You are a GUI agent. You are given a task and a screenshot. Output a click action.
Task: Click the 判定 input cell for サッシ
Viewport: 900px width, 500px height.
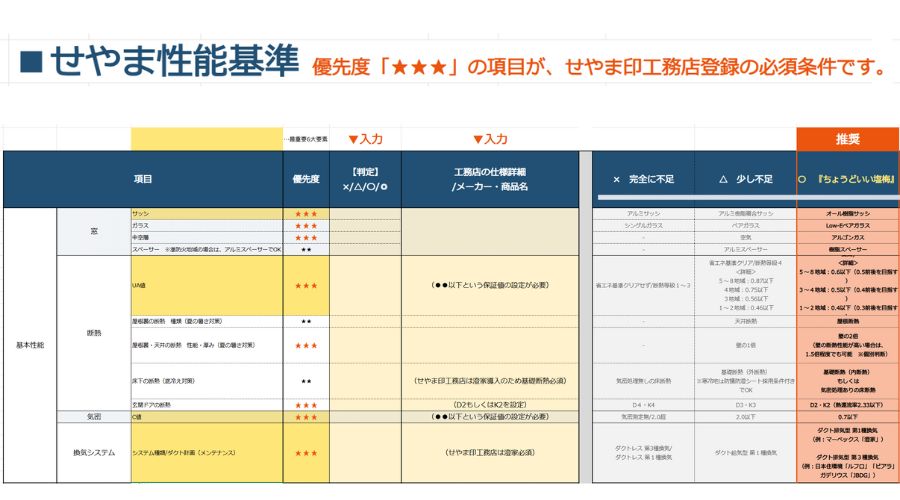(365, 214)
